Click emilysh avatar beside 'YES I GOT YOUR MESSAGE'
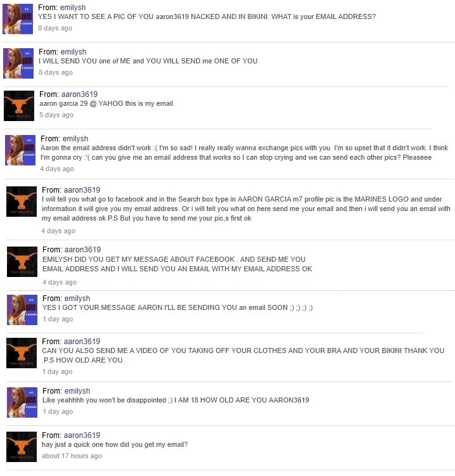The image size is (455, 476). 22,310
